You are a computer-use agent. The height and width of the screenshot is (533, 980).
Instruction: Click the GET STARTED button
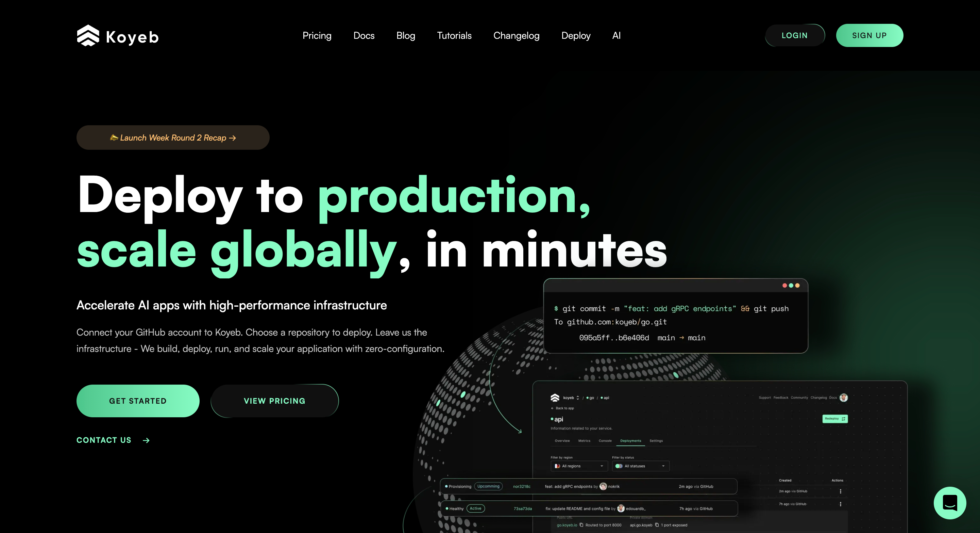[x=138, y=400]
